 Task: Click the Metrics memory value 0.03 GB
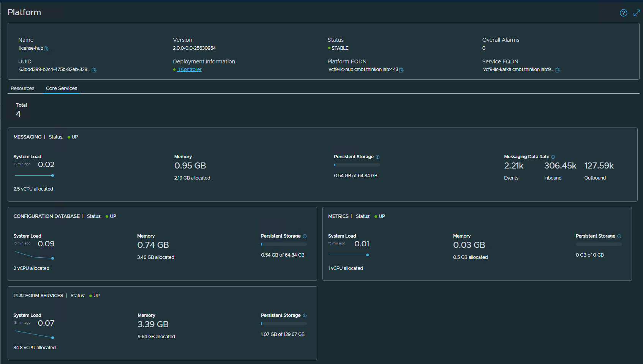click(x=469, y=245)
